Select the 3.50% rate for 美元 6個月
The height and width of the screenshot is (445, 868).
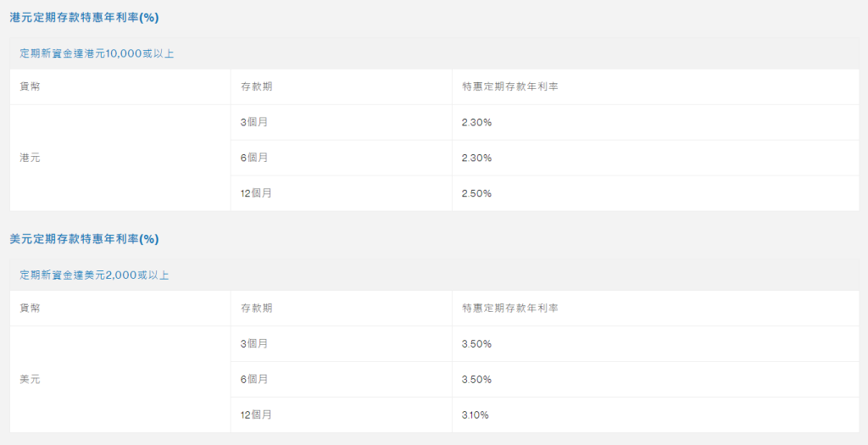tap(476, 380)
